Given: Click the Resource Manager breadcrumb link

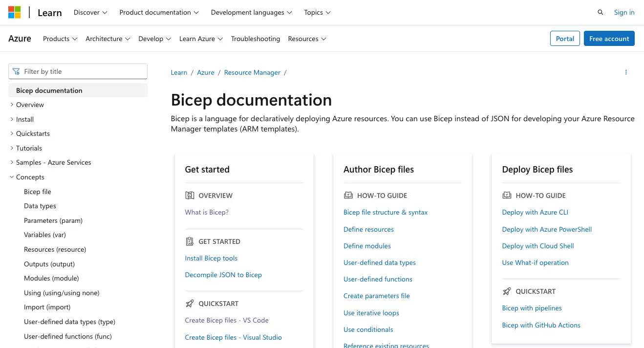Looking at the screenshot, I should click(252, 72).
